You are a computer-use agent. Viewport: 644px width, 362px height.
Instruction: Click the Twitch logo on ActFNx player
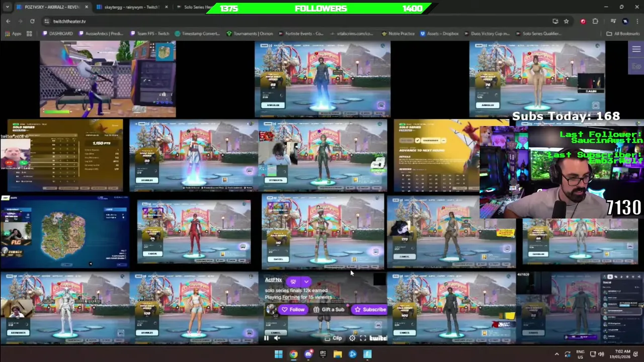pyautogui.click(x=378, y=338)
